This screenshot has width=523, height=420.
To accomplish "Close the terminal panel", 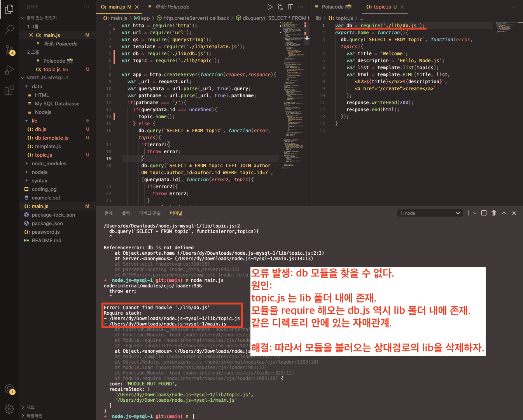I will 514,213.
